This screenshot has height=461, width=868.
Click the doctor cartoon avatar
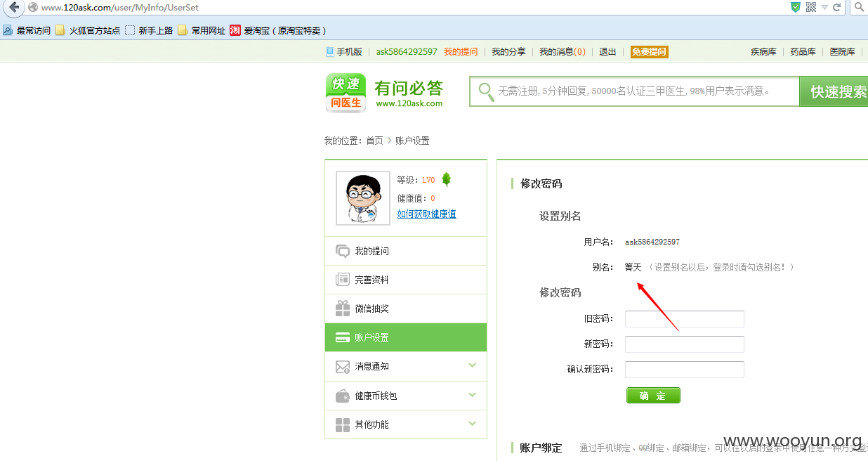coord(363,198)
